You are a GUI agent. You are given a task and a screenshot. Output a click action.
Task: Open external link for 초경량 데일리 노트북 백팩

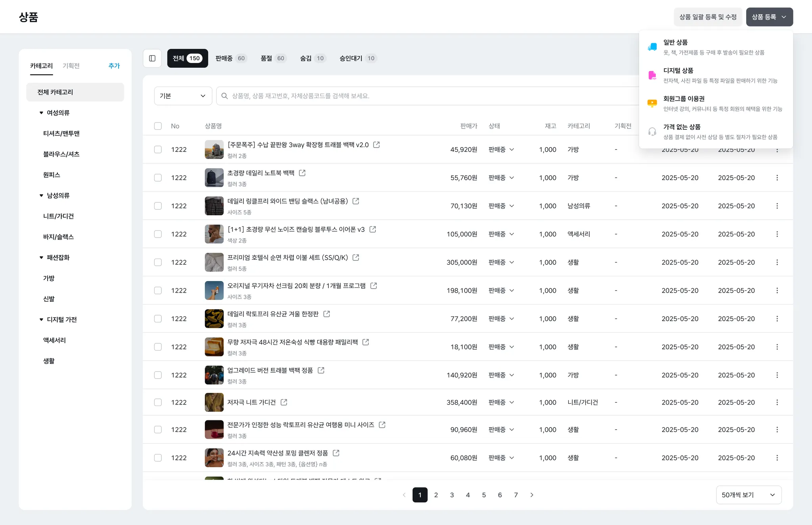[302, 173]
